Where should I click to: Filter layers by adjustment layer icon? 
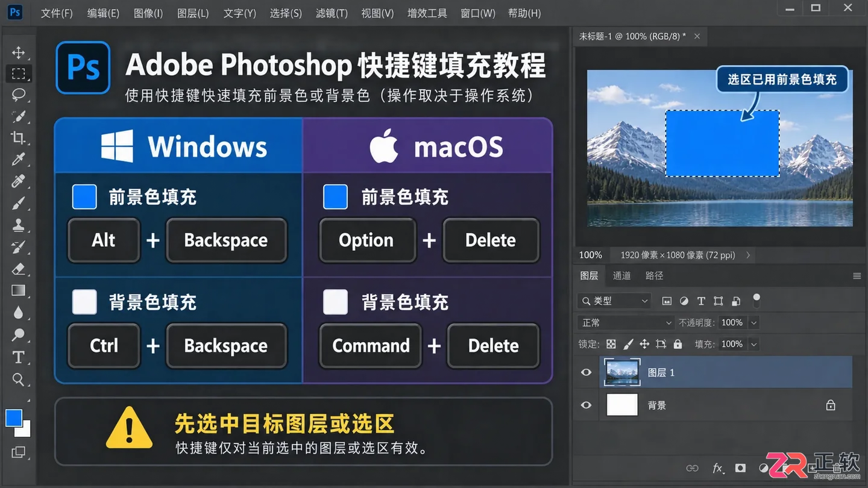point(684,301)
